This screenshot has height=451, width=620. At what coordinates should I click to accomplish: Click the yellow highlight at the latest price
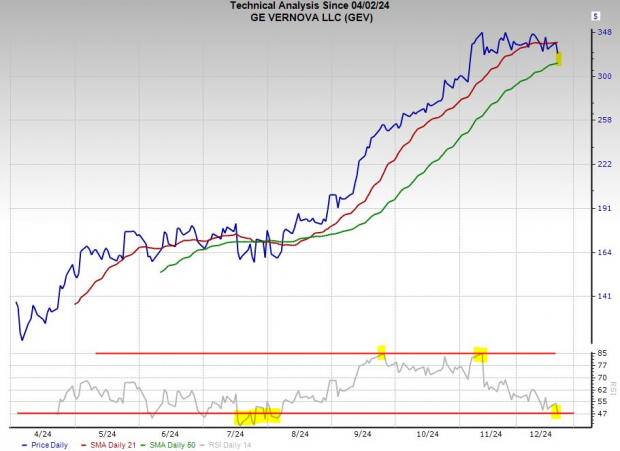pos(559,60)
